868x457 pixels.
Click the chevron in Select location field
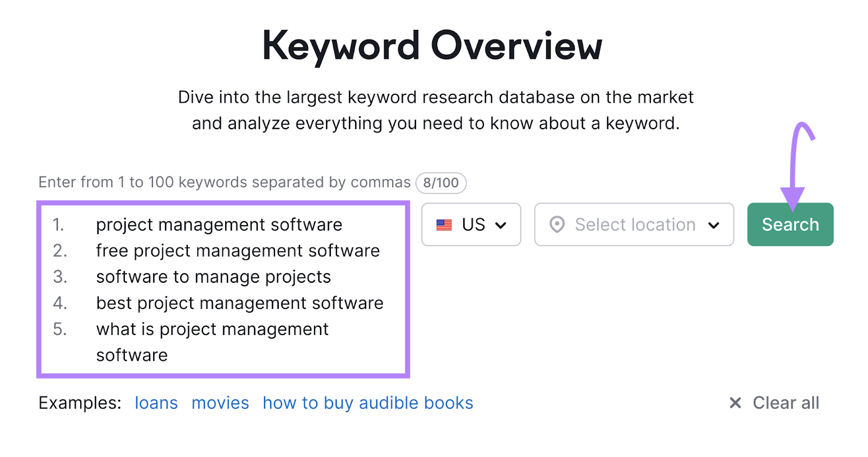pyautogui.click(x=713, y=225)
